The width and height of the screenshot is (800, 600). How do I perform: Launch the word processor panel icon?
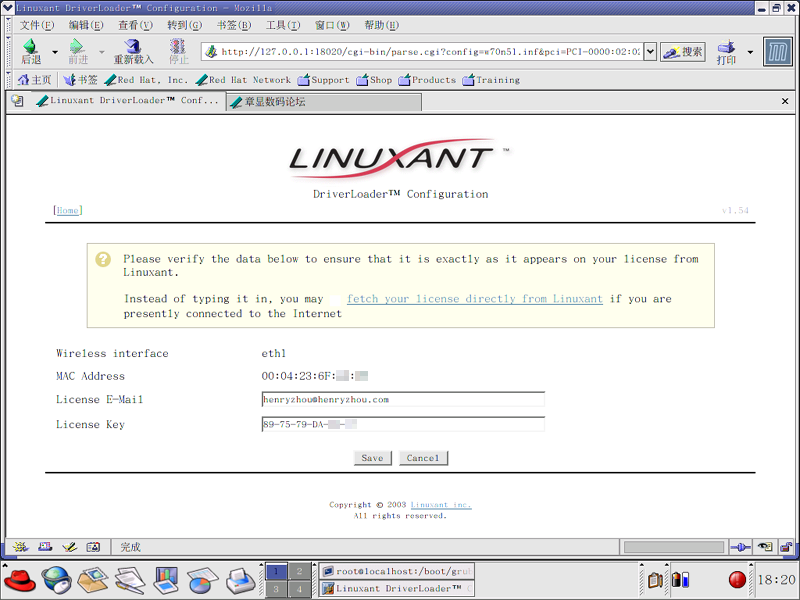(130, 580)
